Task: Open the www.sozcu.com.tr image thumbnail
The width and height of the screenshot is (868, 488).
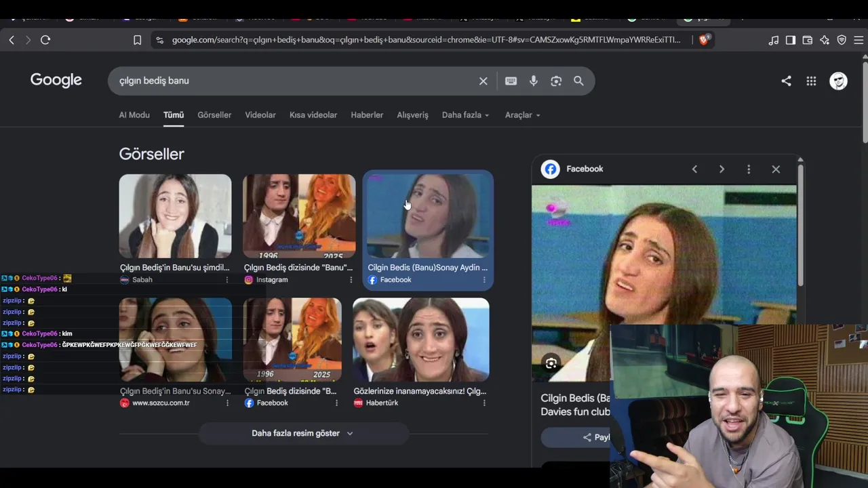Action: pyautogui.click(x=175, y=340)
